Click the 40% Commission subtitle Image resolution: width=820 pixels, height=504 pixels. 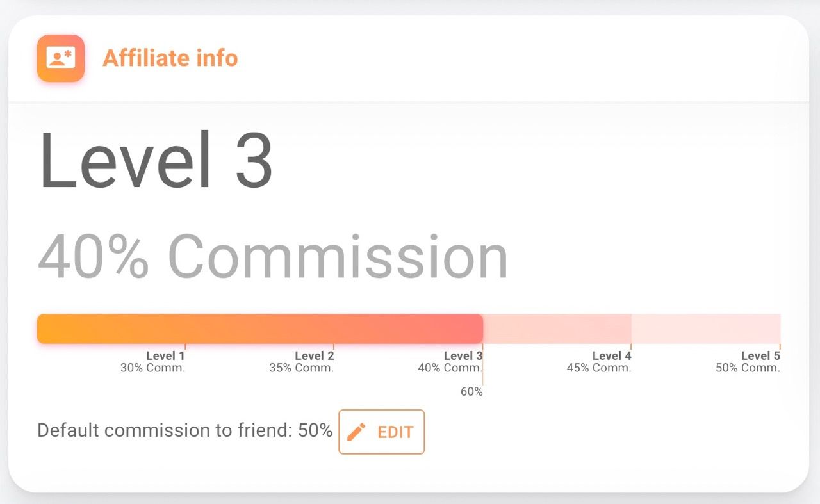[273, 257]
